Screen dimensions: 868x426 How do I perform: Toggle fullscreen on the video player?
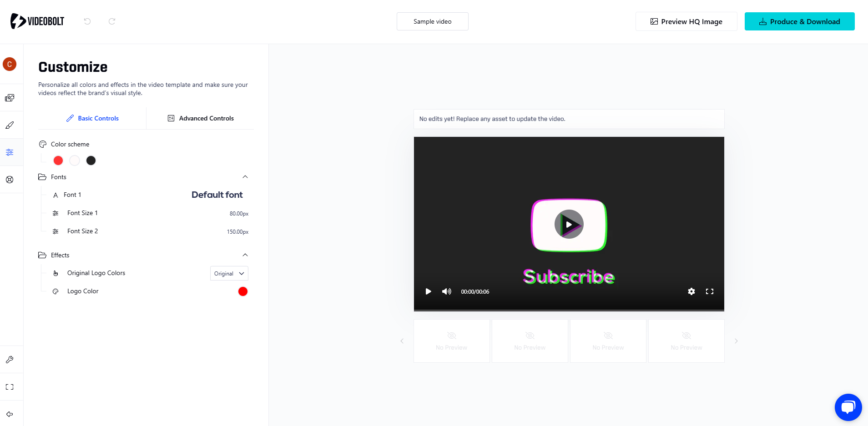pos(709,291)
